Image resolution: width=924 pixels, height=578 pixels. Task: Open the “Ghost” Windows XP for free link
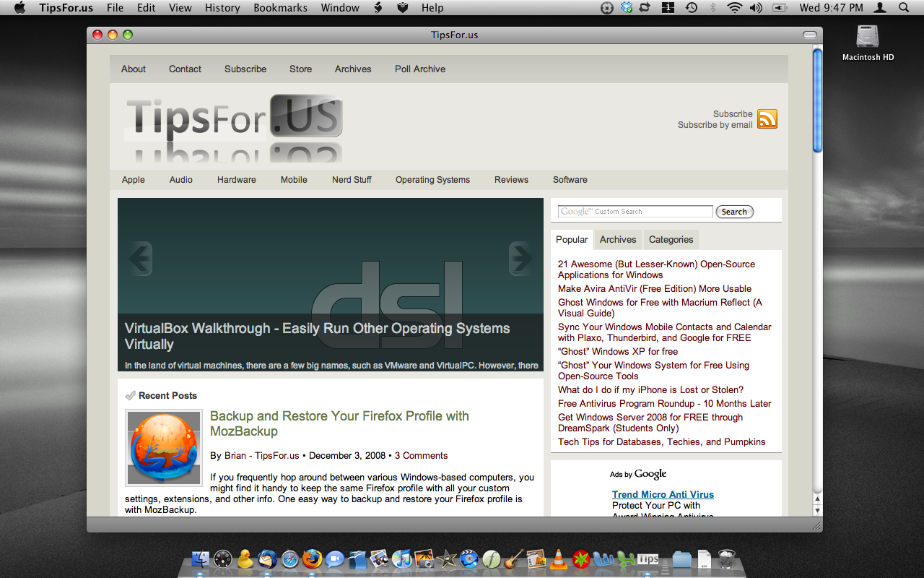(x=618, y=352)
